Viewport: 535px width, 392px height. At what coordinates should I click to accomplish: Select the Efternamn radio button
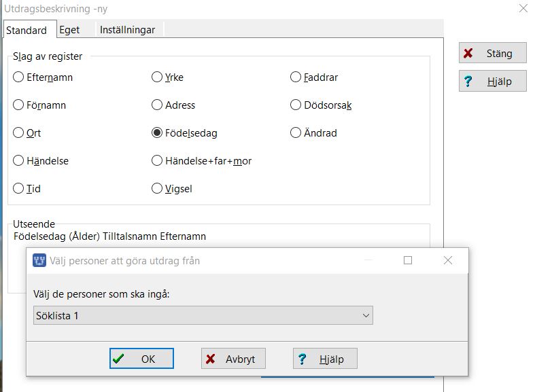(18, 77)
